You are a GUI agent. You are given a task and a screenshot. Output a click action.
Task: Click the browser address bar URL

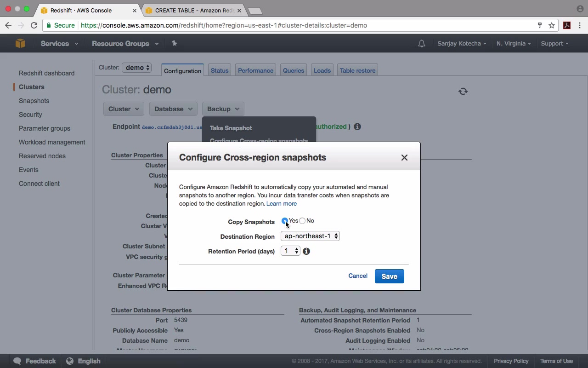click(x=224, y=25)
